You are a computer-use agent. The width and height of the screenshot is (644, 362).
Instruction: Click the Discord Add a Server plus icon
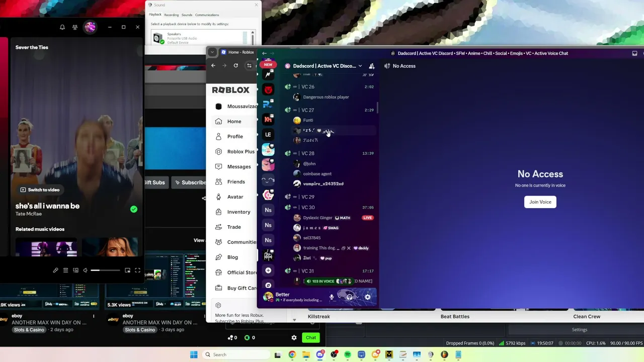click(268, 270)
